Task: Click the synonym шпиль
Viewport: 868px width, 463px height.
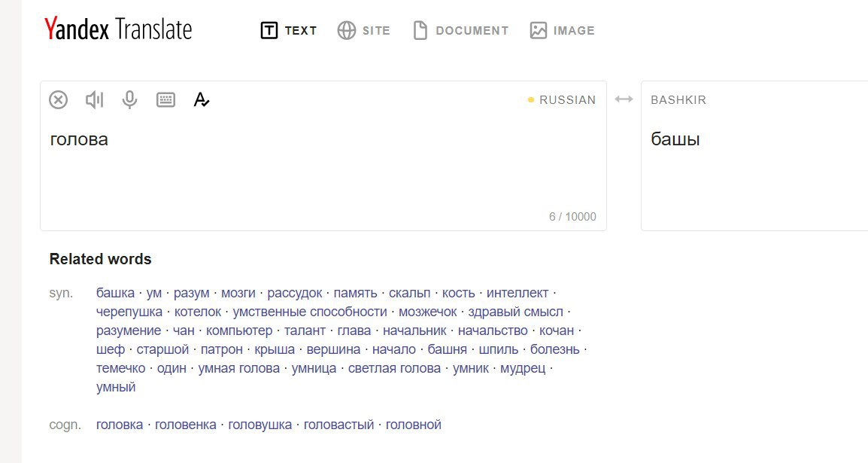Action: point(498,349)
